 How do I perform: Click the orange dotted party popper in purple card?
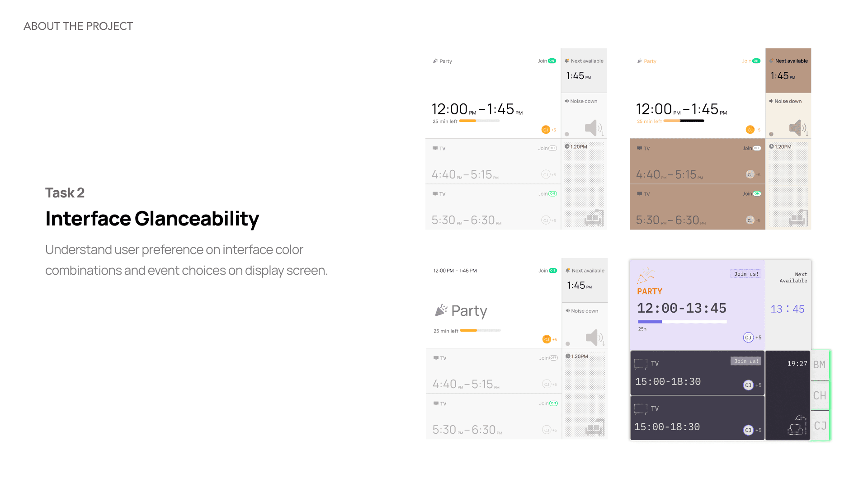coord(646,275)
